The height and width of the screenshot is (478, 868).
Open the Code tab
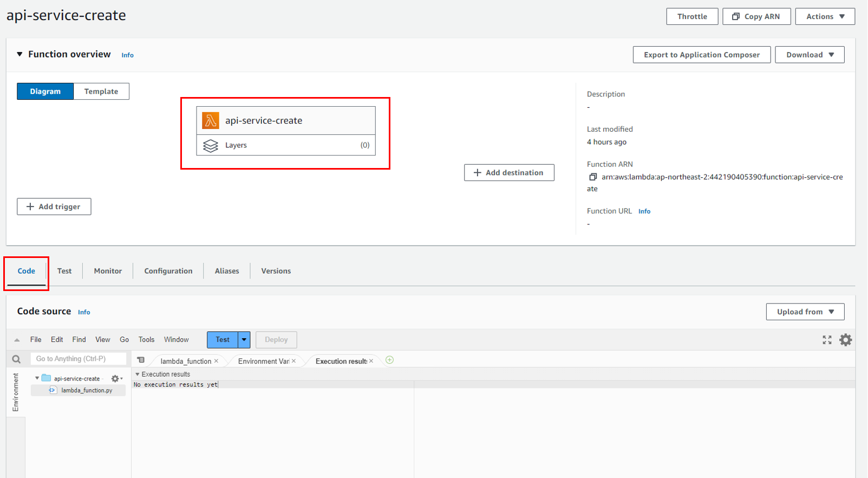click(26, 271)
